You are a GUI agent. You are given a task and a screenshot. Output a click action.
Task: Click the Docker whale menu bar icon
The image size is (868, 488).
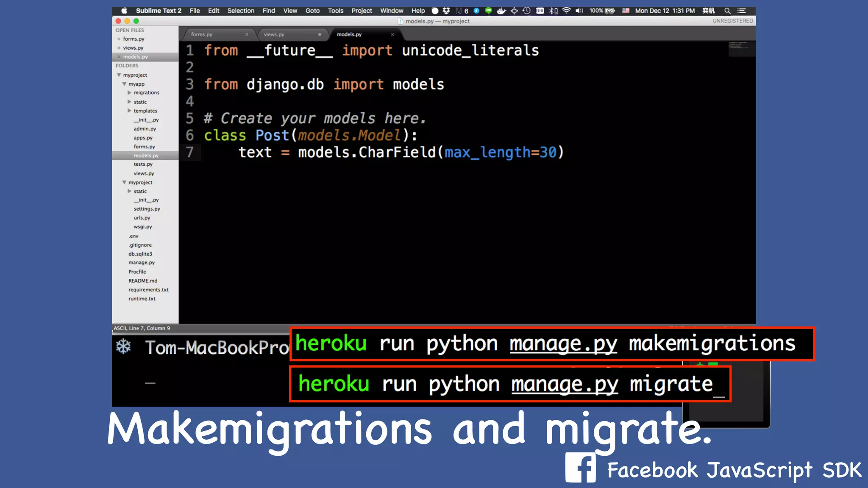pos(501,11)
